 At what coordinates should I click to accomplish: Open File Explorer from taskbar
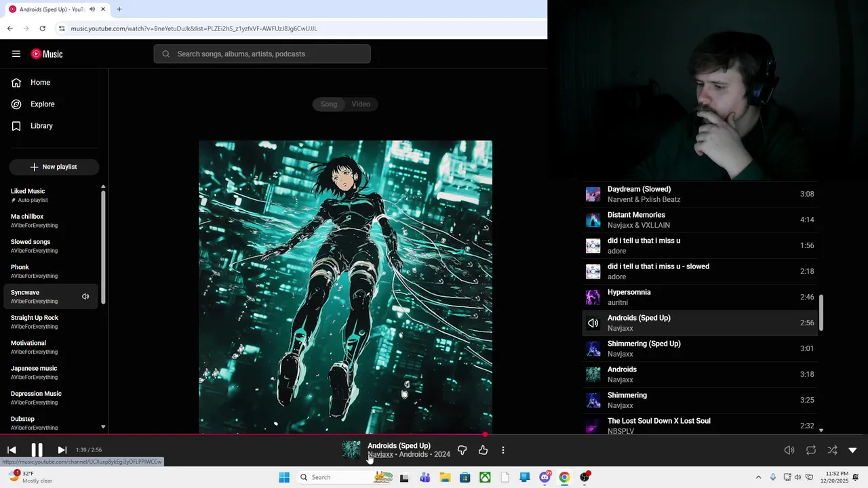point(445,477)
